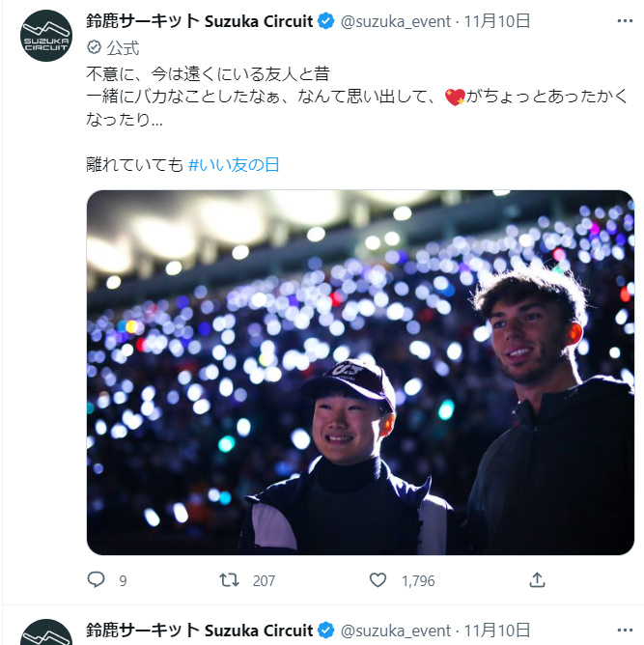Screen dimensions: 644x645
Task: Like the tweet via the heart icon
Action: 378,580
